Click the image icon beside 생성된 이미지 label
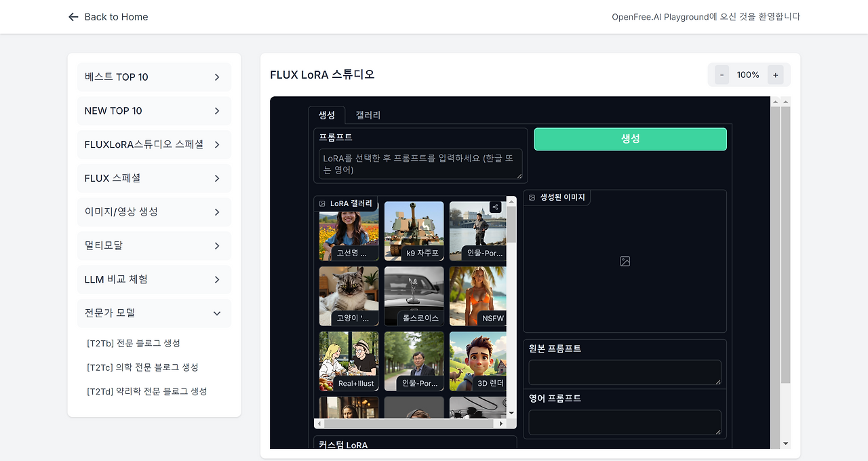The width and height of the screenshot is (868, 461). click(532, 197)
